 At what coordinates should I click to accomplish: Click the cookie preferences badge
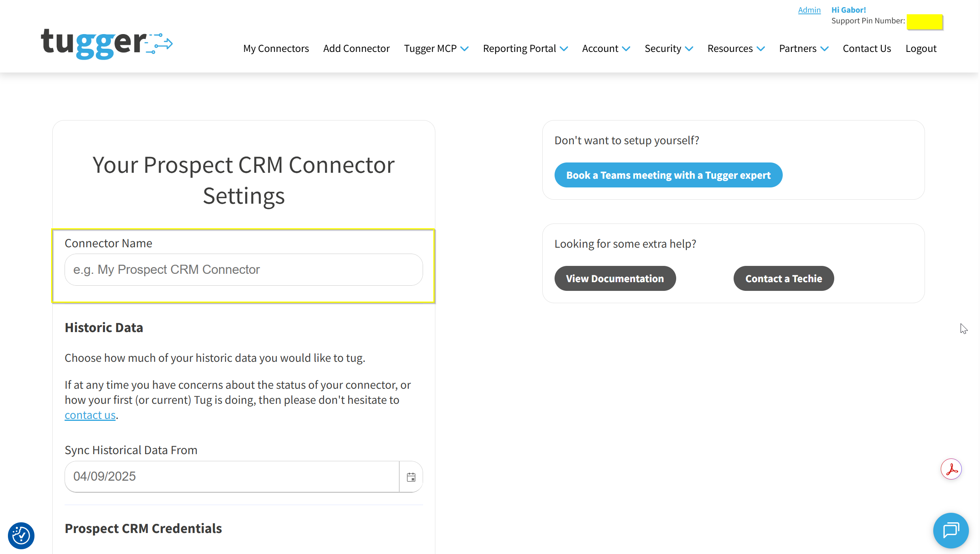click(21, 535)
